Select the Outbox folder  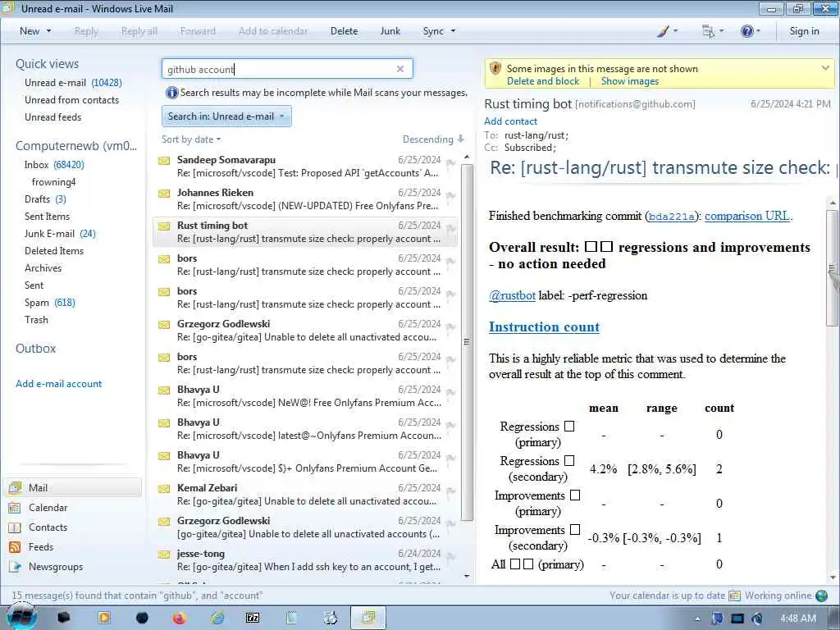(x=35, y=348)
